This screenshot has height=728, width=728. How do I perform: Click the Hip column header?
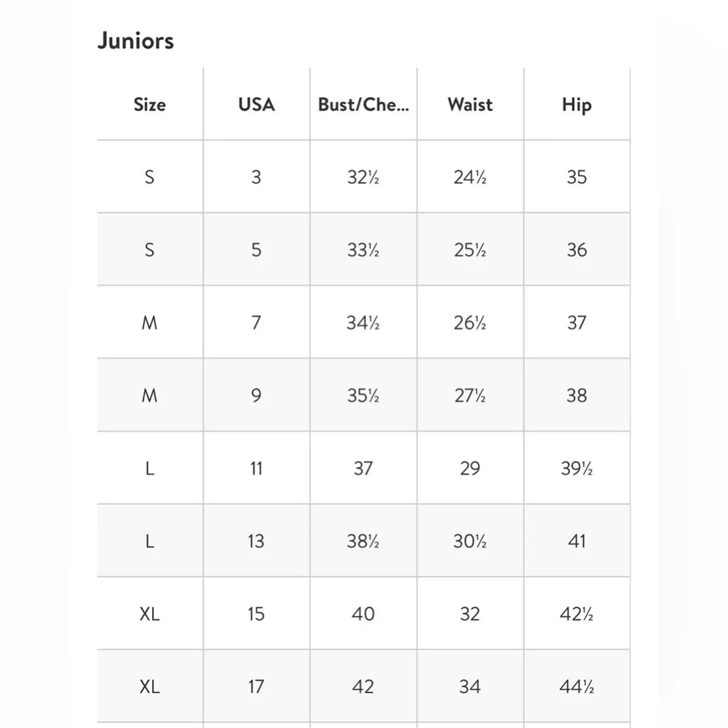(x=577, y=104)
